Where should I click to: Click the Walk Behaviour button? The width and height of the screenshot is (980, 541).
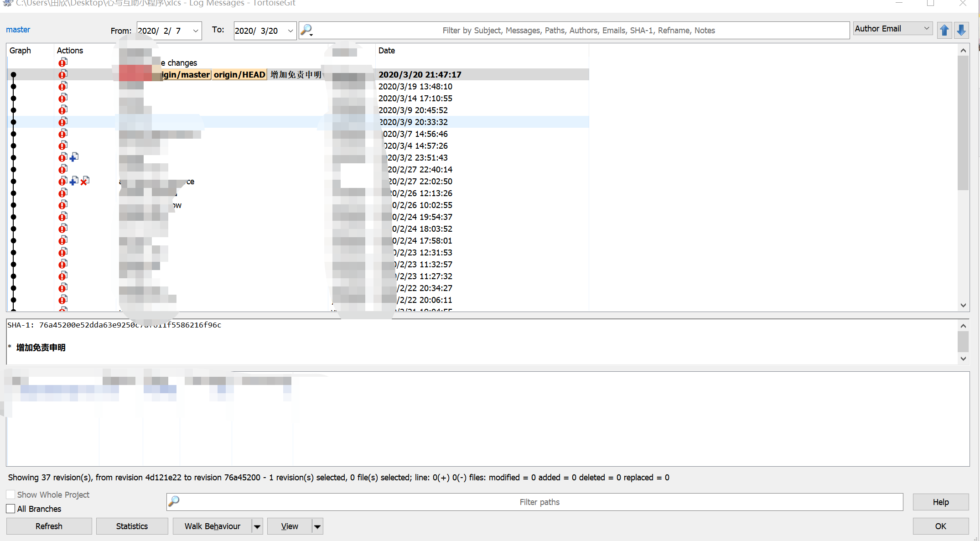pos(212,526)
